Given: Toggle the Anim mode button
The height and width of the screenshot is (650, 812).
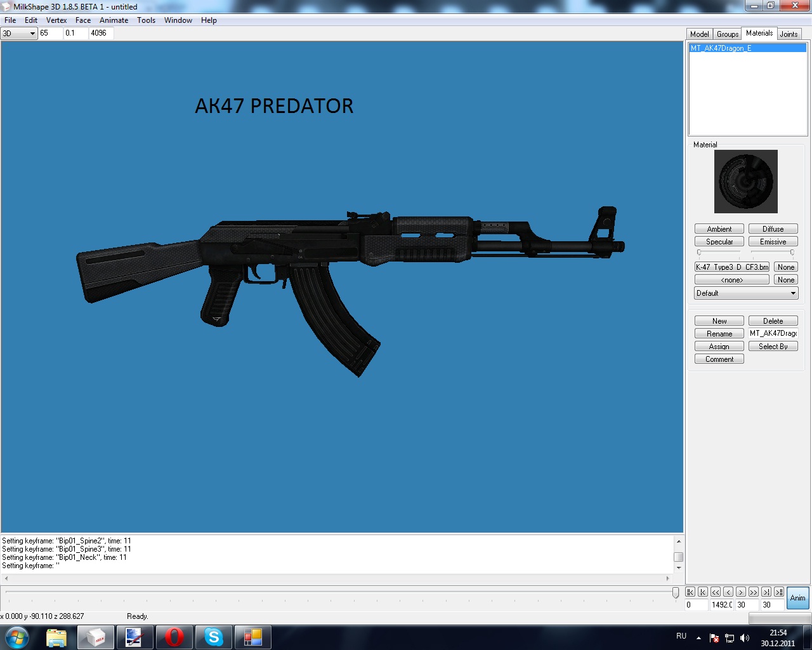Looking at the screenshot, I should tap(798, 598).
